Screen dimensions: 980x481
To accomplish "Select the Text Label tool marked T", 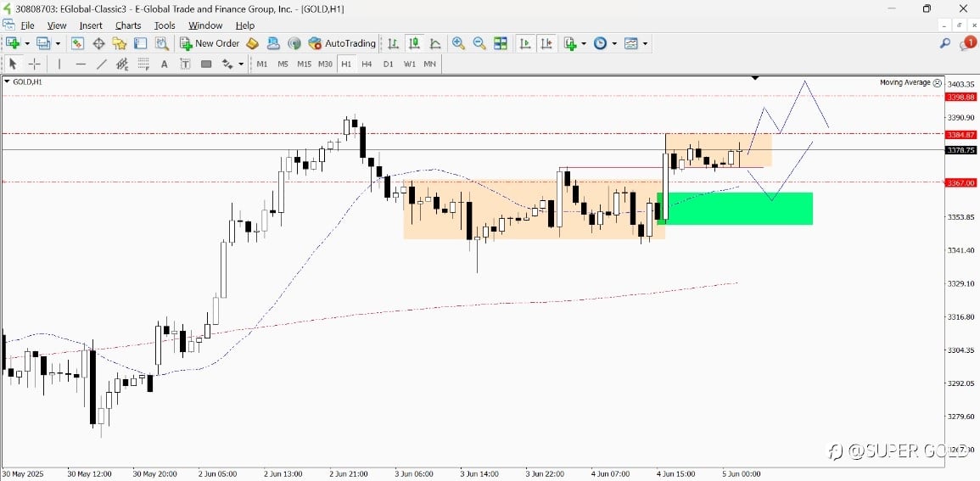I will pos(185,64).
